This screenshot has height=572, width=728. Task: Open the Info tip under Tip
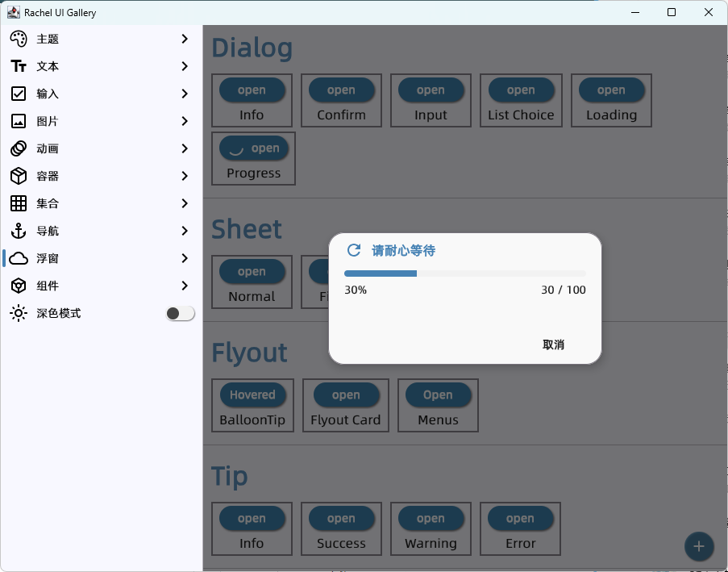coord(252,519)
